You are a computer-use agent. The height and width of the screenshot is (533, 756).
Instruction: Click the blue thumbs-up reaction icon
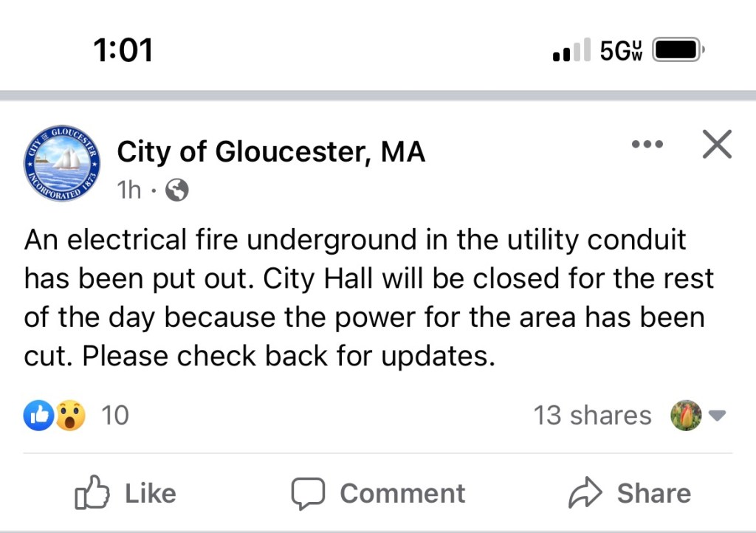38,416
